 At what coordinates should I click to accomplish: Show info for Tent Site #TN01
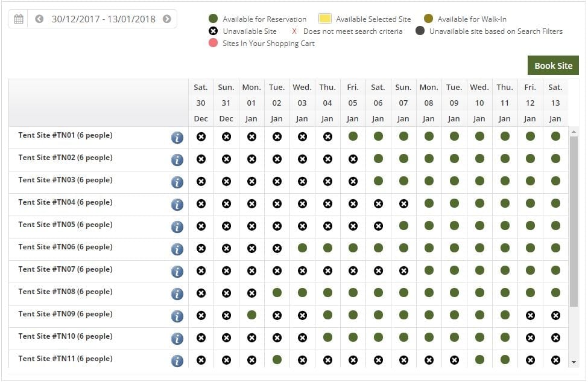177,138
